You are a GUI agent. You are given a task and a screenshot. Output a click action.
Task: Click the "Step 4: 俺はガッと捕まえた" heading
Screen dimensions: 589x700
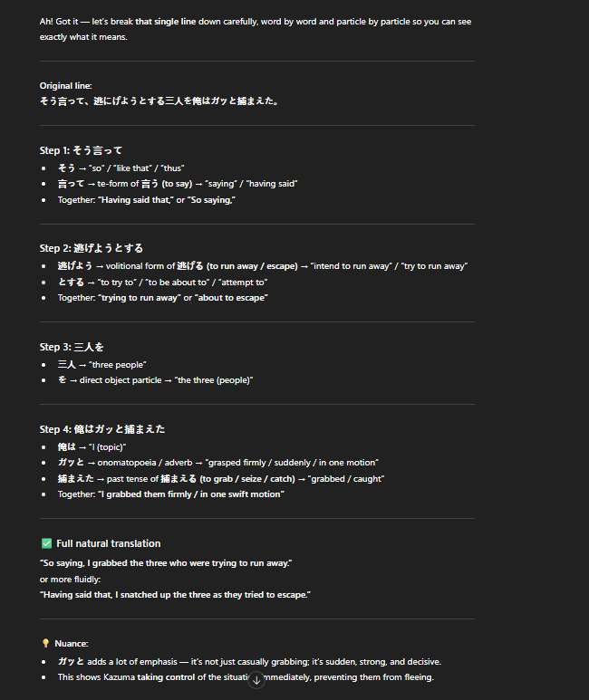coord(102,429)
